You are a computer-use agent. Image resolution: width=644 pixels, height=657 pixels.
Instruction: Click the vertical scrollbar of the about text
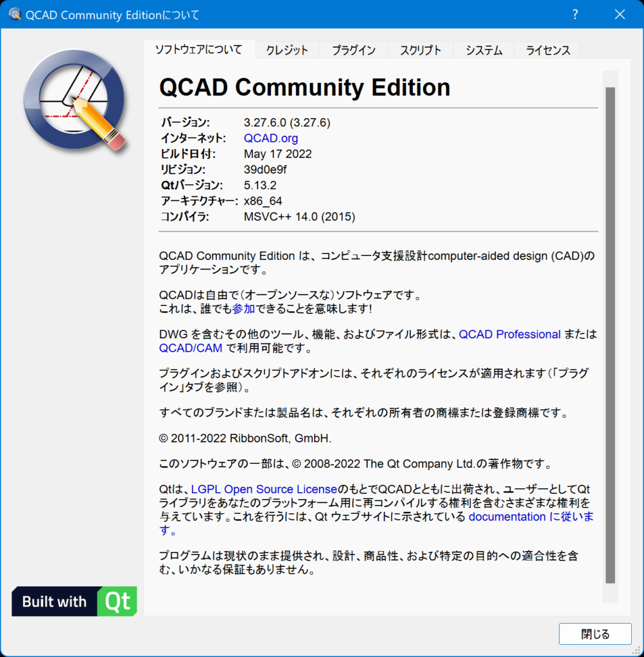[x=609, y=334]
